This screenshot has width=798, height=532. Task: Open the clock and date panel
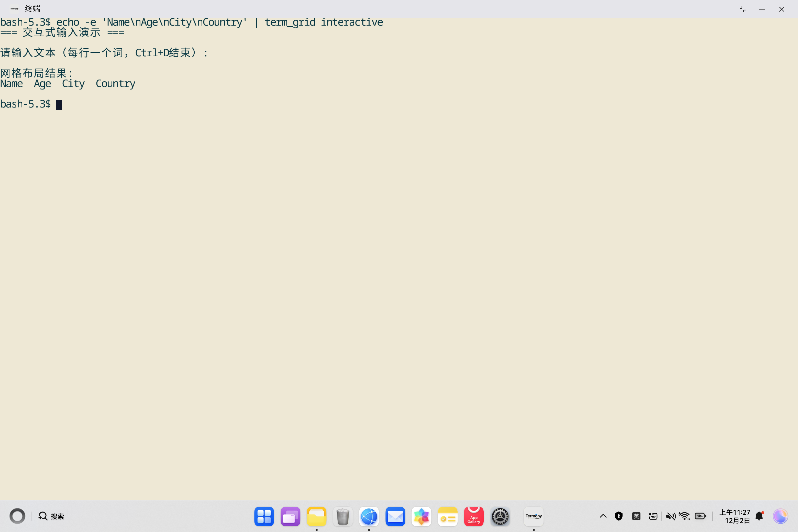coord(735,516)
